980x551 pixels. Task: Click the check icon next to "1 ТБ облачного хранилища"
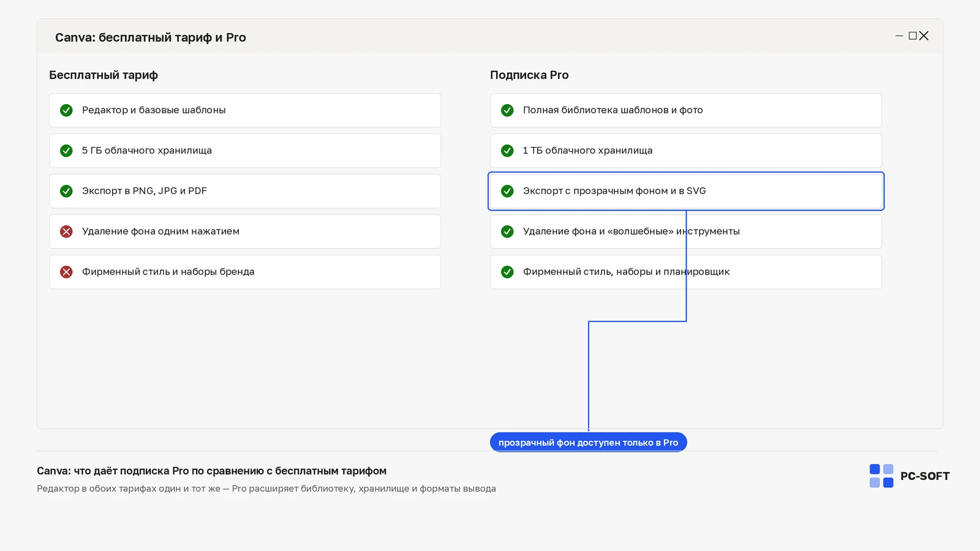tap(507, 151)
